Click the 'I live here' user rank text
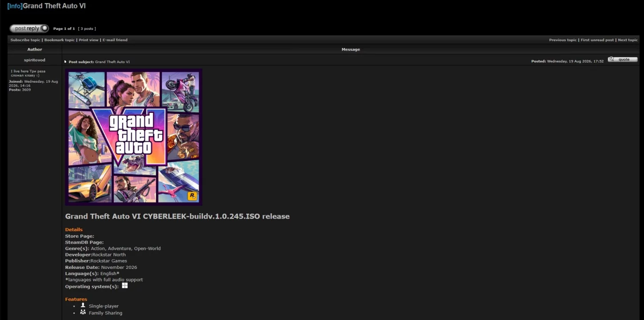This screenshot has height=320, width=644. pos(28,73)
